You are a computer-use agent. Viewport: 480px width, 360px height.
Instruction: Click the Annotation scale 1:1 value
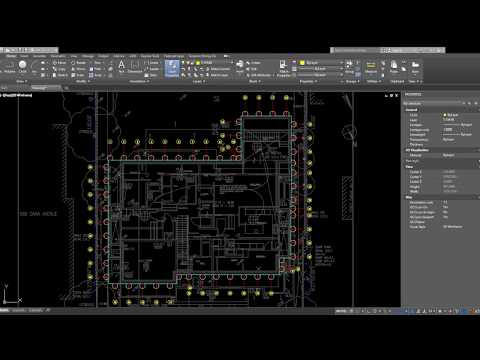445,202
